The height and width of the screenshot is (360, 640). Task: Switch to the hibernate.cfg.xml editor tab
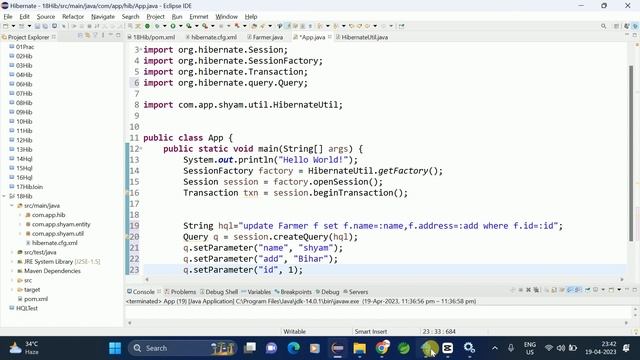[x=211, y=37]
